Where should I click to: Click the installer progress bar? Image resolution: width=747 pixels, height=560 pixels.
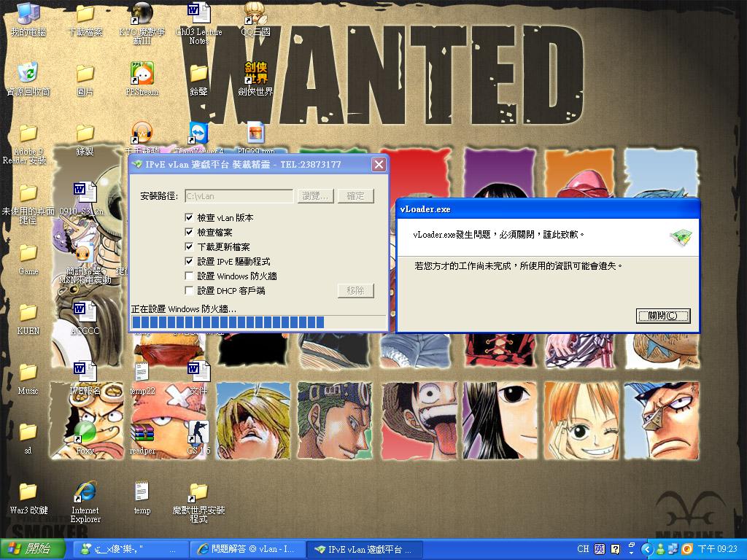pyautogui.click(x=258, y=323)
